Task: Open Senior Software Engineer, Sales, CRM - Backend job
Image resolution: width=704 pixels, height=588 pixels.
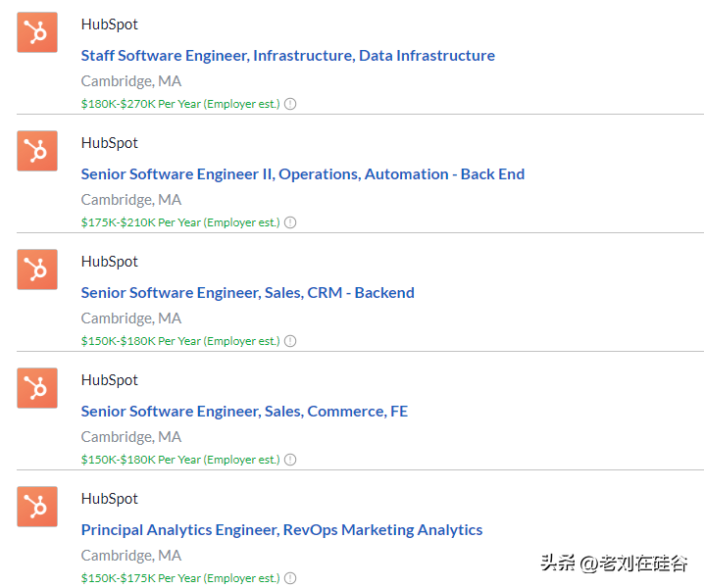Action: click(x=247, y=293)
